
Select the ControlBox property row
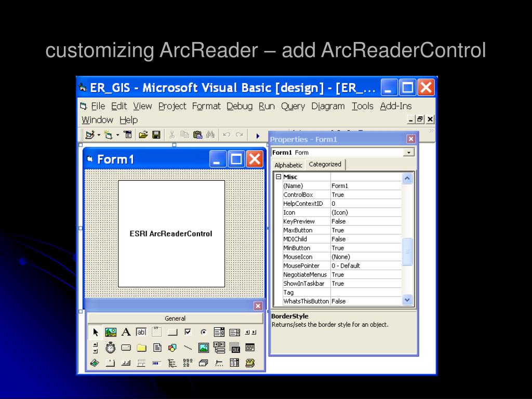pyautogui.click(x=342, y=195)
